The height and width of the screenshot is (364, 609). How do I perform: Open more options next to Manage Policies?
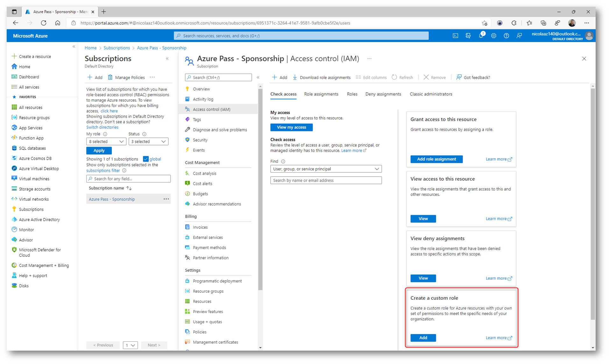click(152, 77)
